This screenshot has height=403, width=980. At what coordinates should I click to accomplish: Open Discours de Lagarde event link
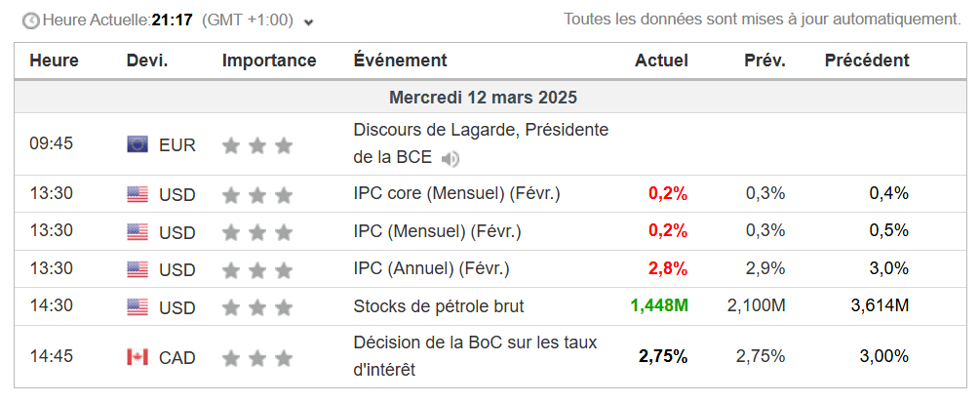tap(481, 130)
